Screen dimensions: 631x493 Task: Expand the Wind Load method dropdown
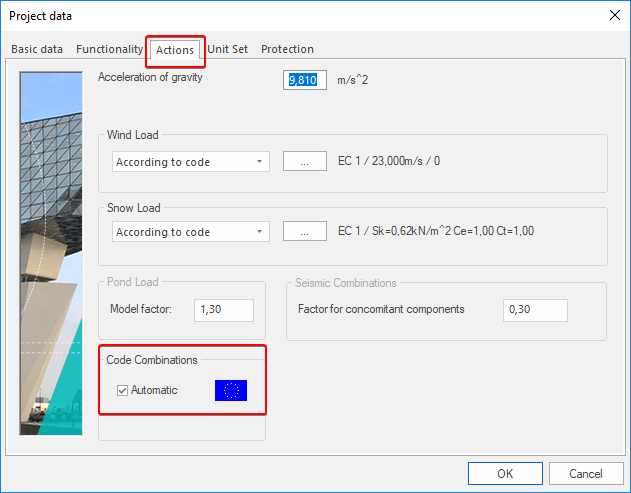point(191,162)
